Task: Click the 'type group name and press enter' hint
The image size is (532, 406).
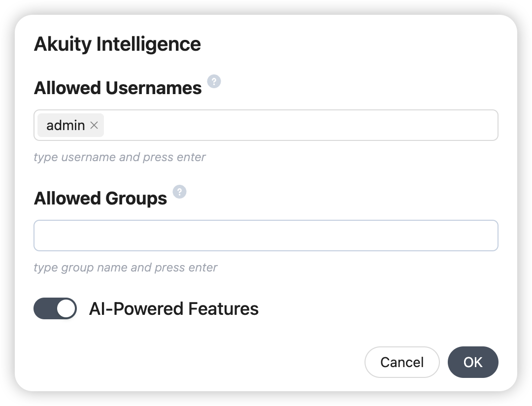Action: point(126,268)
